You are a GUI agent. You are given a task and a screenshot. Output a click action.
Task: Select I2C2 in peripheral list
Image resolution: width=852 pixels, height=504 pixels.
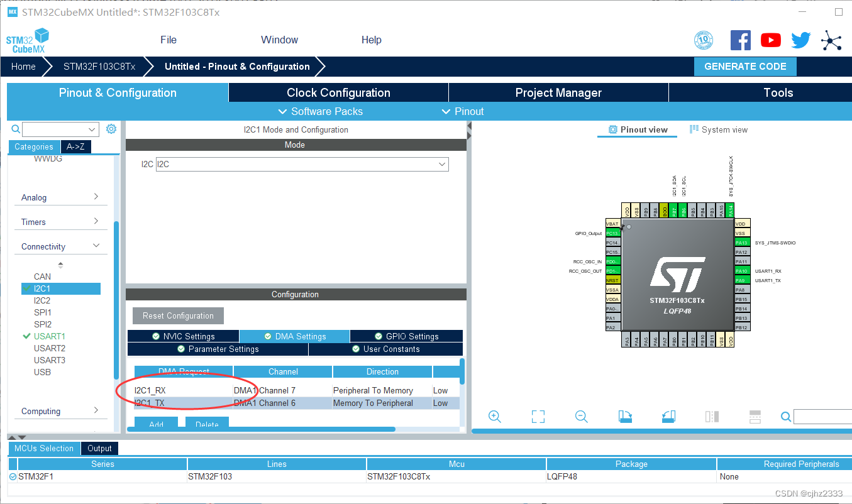pos(42,300)
